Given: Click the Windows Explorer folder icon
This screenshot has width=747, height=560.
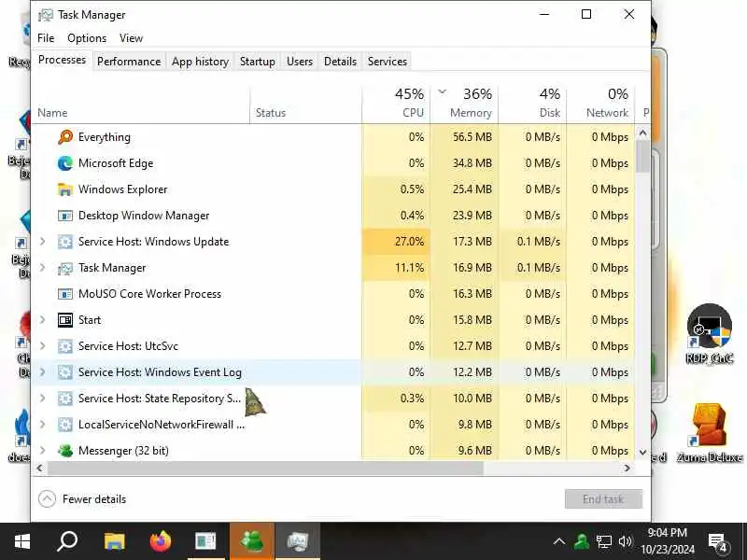Looking at the screenshot, I should [65, 189].
